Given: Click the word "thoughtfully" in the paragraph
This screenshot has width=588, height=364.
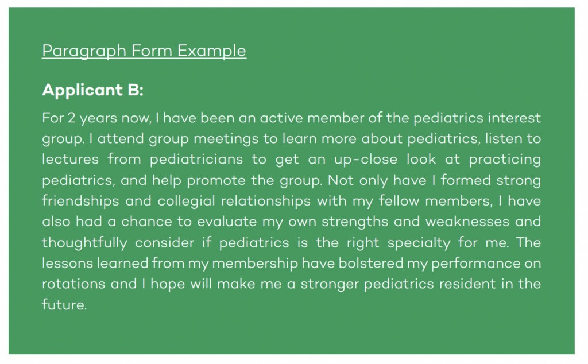Looking at the screenshot, I should (84, 242).
